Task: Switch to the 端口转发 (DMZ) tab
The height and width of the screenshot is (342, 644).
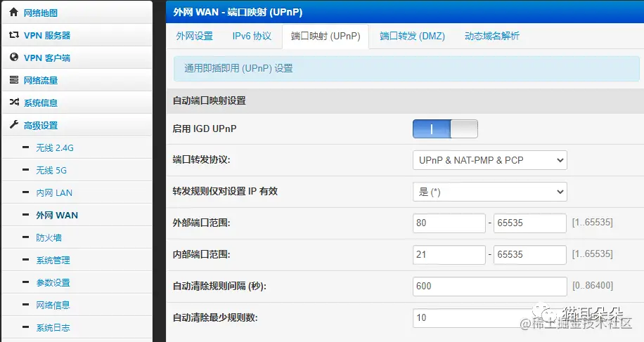Action: pyautogui.click(x=413, y=36)
